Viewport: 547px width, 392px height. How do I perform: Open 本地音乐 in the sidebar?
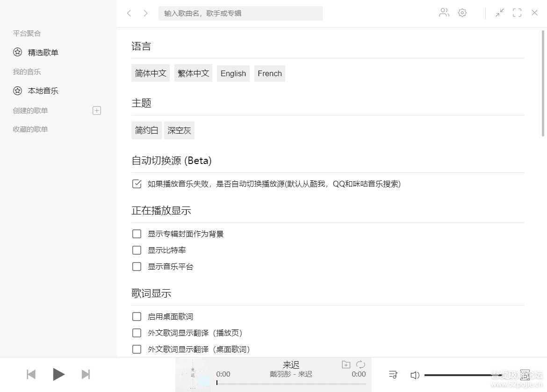[42, 91]
